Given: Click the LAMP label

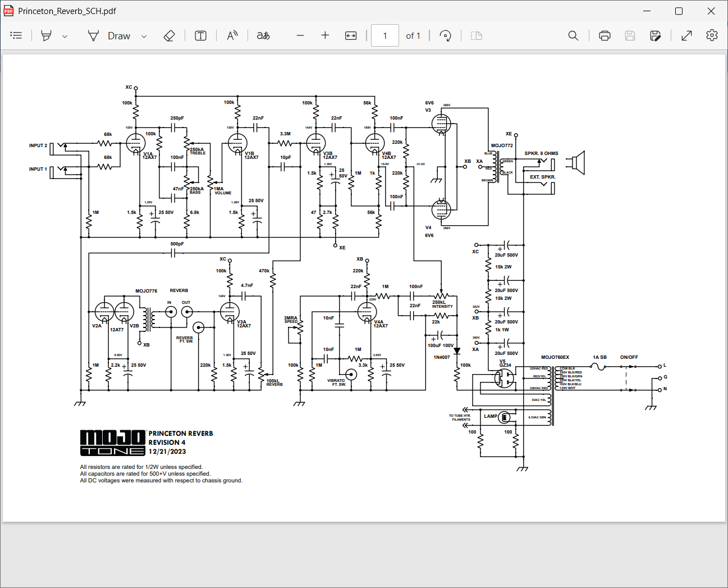Looking at the screenshot, I should pos(491,416).
